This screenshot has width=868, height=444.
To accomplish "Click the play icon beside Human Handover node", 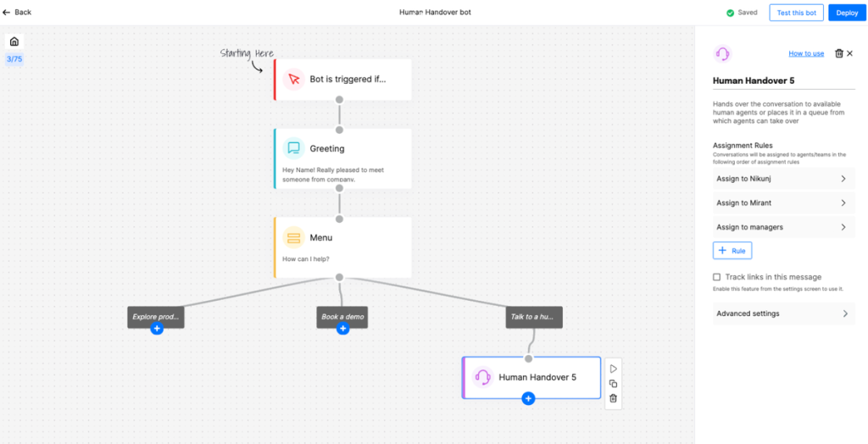I will tap(613, 369).
